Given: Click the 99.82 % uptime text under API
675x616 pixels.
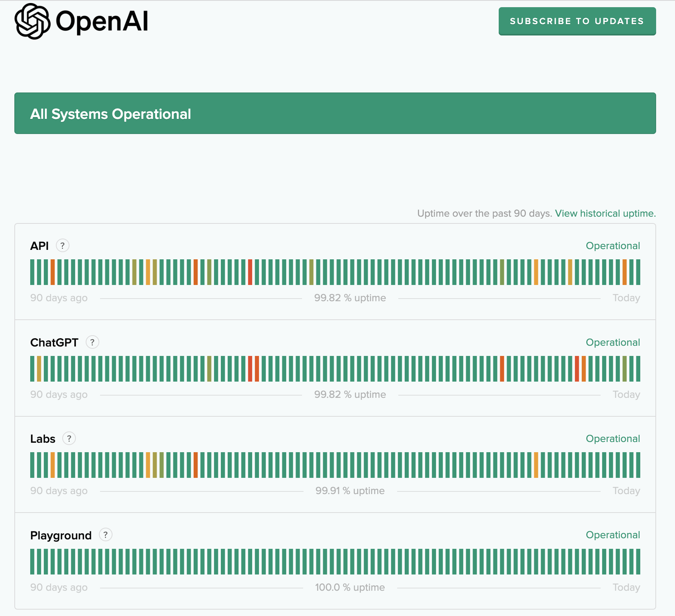Looking at the screenshot, I should point(350,298).
